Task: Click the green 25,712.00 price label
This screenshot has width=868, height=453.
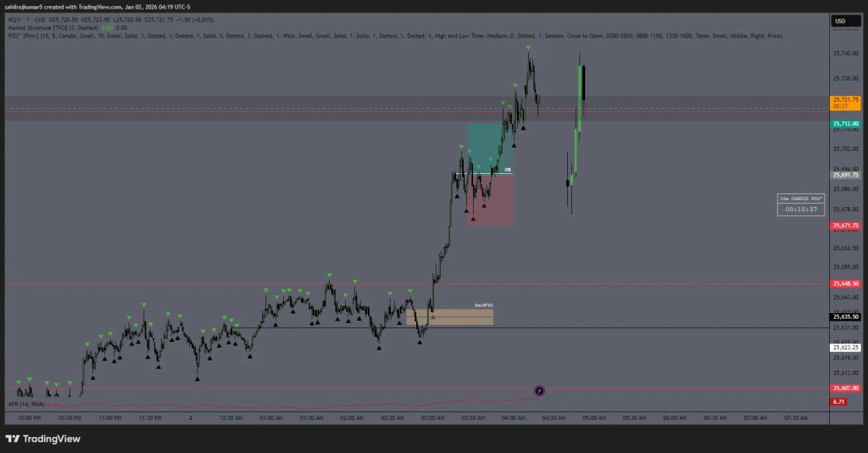Action: pos(844,124)
